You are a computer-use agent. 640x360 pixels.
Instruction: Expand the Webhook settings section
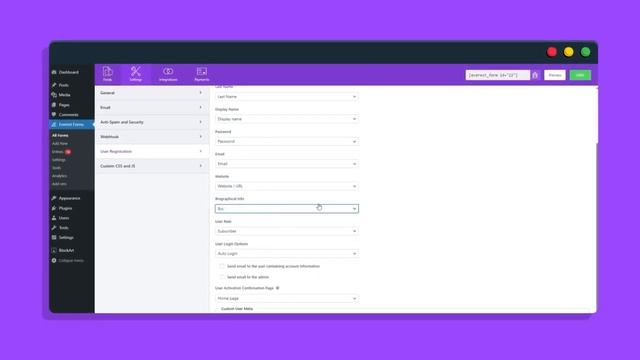pos(151,137)
